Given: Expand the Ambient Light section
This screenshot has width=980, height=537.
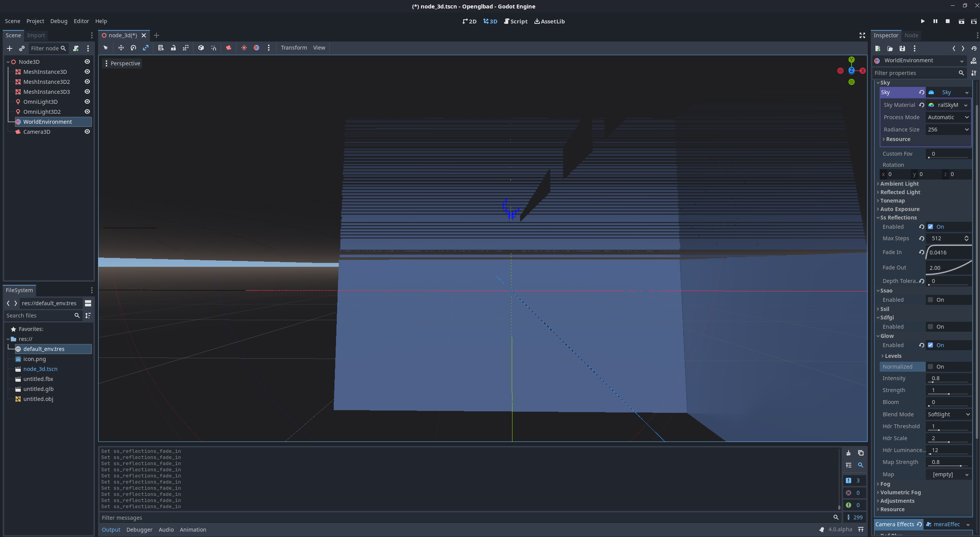Looking at the screenshot, I should coord(899,184).
